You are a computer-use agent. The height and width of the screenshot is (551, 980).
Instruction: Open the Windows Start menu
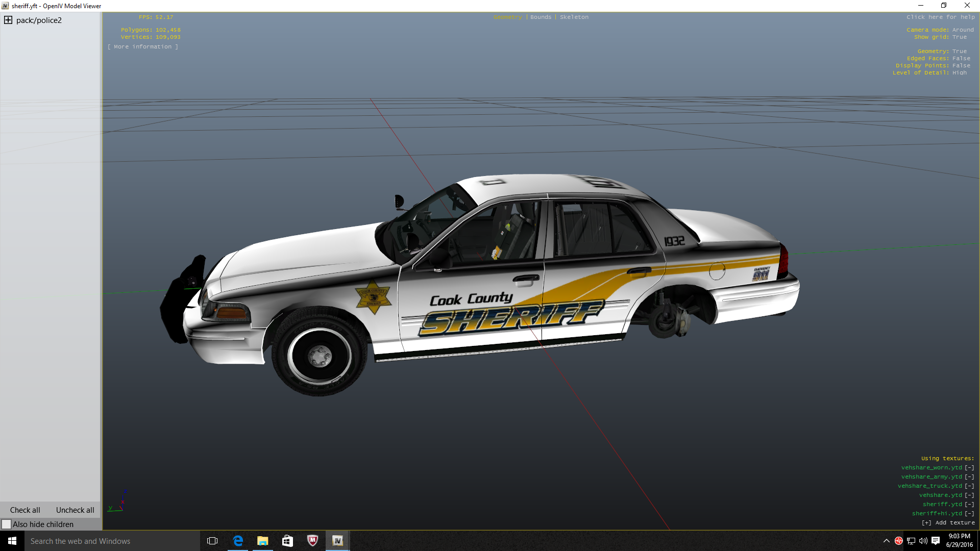[x=12, y=541]
